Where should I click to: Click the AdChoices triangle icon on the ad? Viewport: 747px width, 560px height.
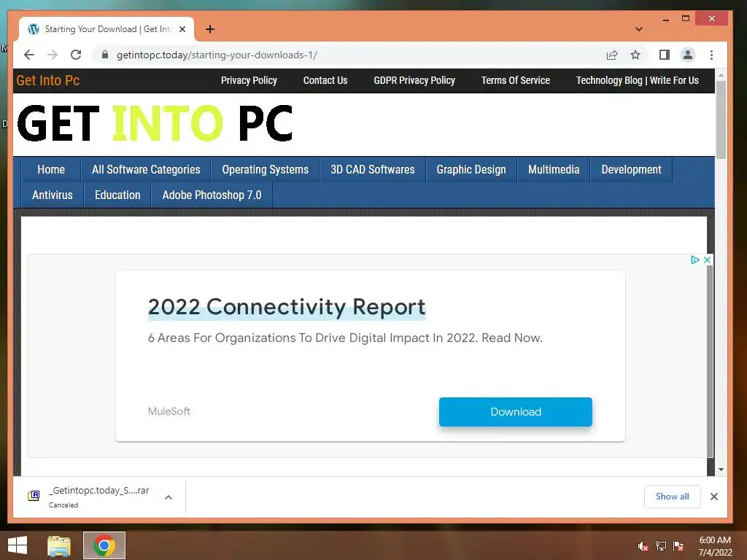[x=695, y=260]
